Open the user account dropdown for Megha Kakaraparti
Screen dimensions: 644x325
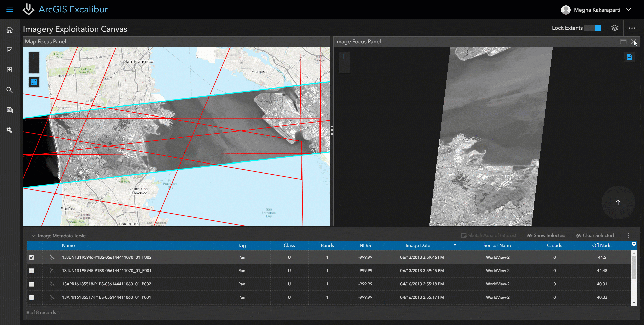click(x=629, y=10)
